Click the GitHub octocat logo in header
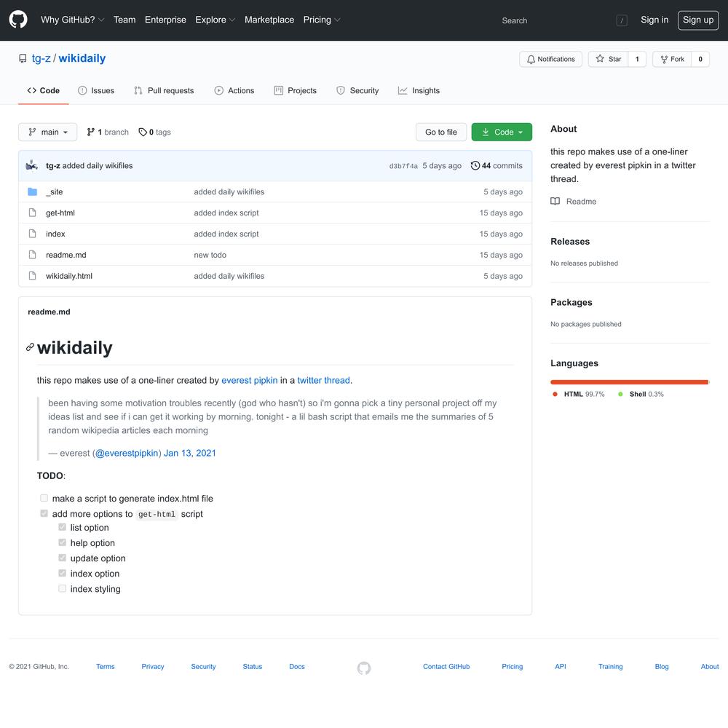 click(x=18, y=20)
